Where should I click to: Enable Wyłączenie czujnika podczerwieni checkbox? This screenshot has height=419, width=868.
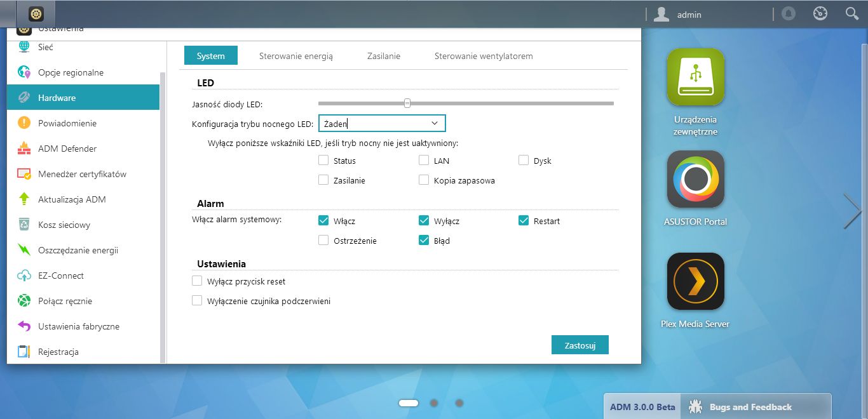[x=197, y=301]
